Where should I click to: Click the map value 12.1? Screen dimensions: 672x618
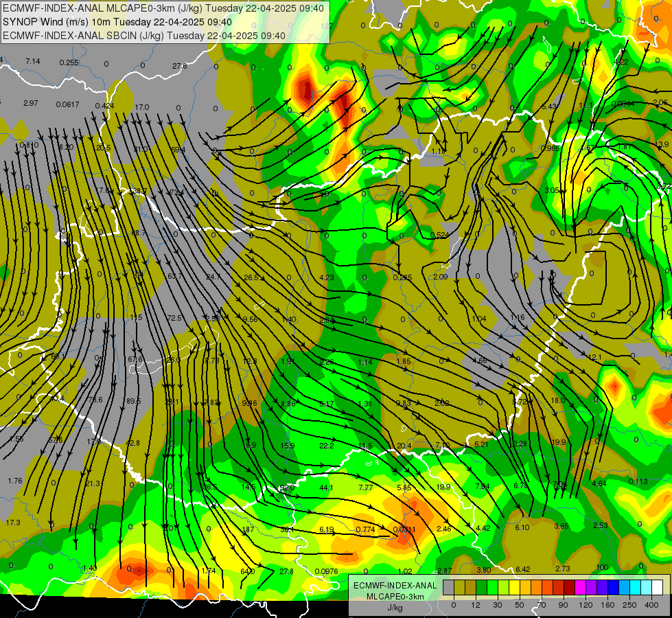tap(595, 357)
